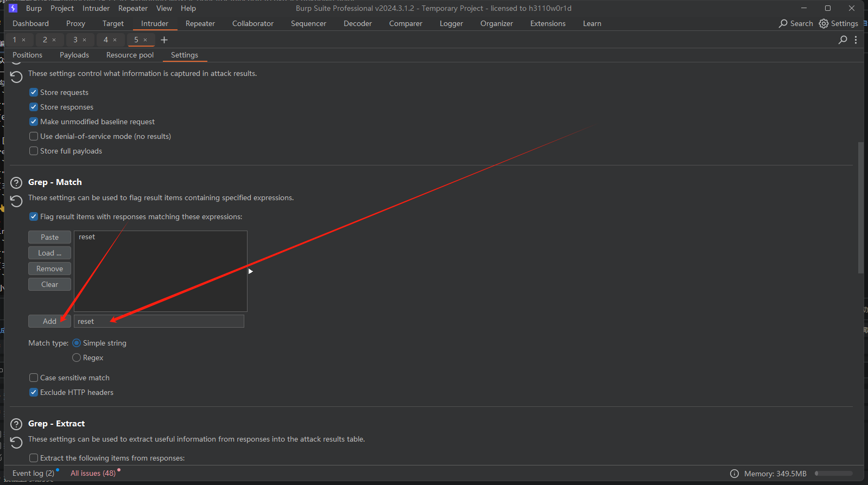The image size is (868, 485).
Task: Switch to the Target tab
Action: (x=113, y=23)
